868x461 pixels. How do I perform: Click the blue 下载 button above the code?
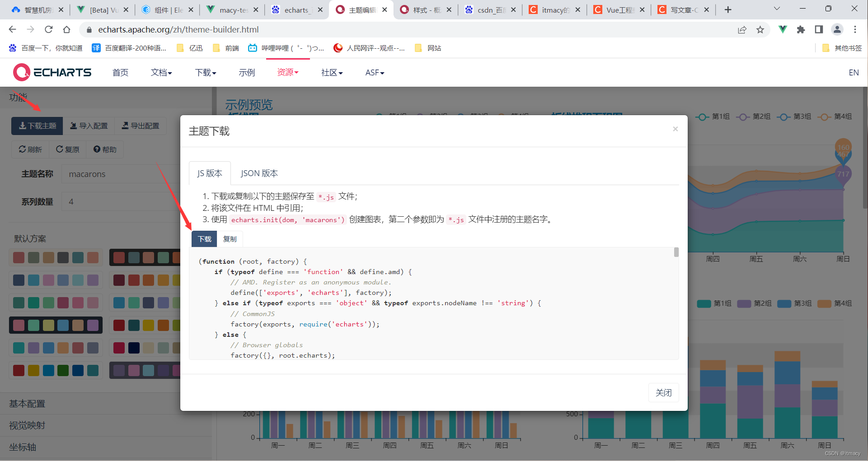pyautogui.click(x=204, y=239)
